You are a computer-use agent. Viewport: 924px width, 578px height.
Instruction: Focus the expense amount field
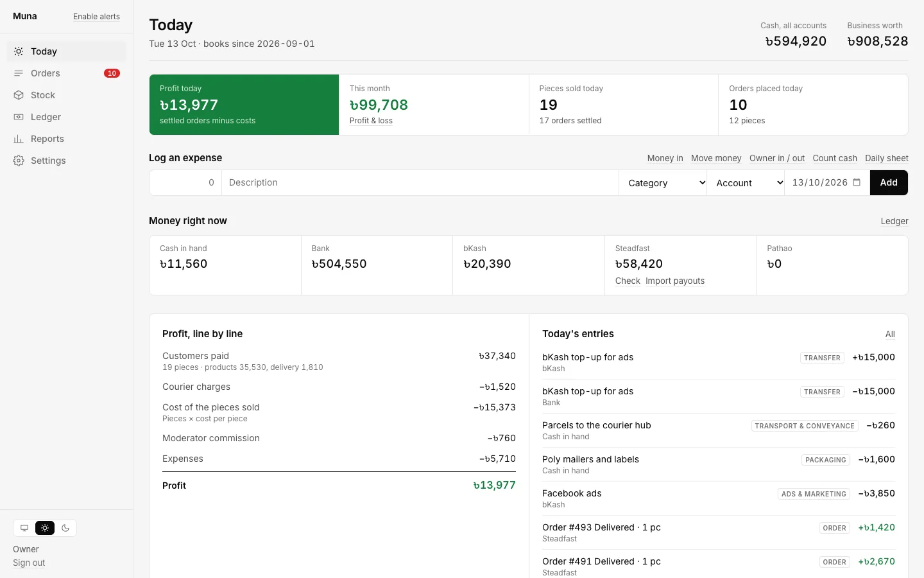pyautogui.click(x=185, y=182)
